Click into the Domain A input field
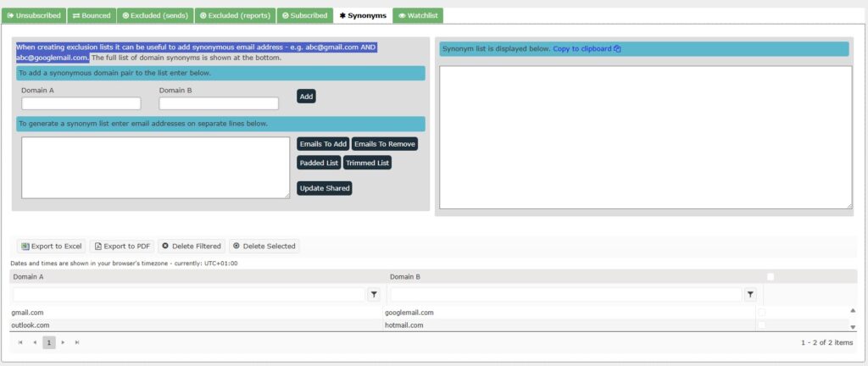The height and width of the screenshot is (366, 868). [81, 103]
